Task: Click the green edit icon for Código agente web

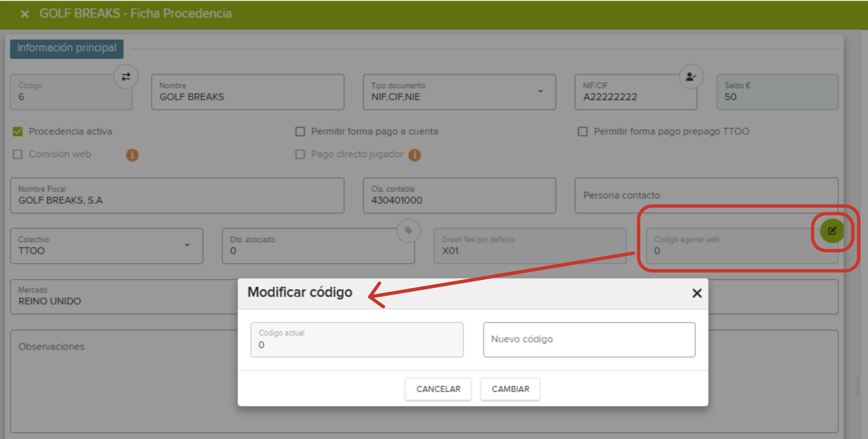Action: (x=832, y=231)
